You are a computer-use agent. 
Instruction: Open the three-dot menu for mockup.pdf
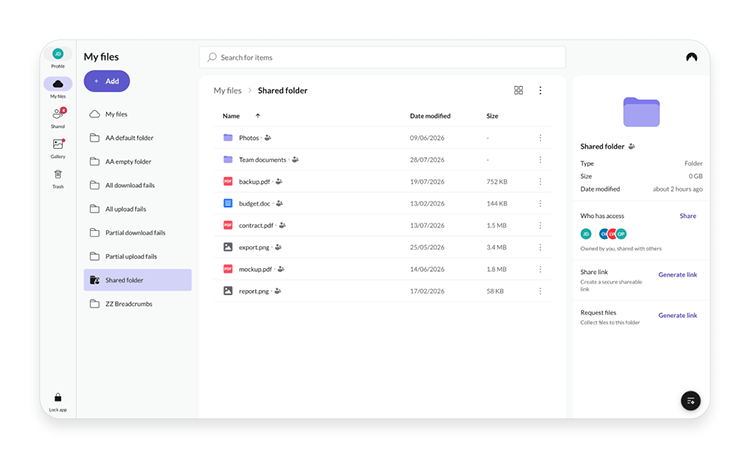[540, 269]
